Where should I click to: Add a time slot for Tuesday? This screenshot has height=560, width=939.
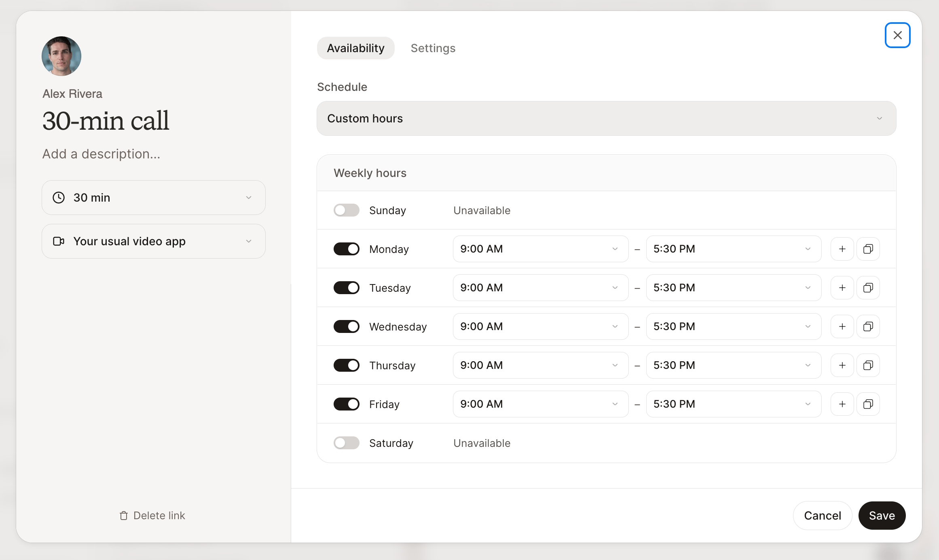[842, 288]
